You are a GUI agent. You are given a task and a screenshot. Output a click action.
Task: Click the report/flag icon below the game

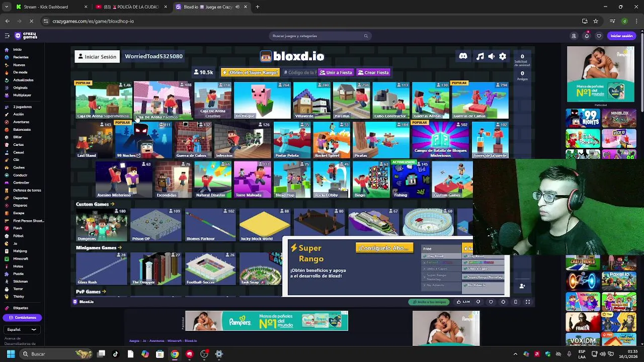pos(503,302)
